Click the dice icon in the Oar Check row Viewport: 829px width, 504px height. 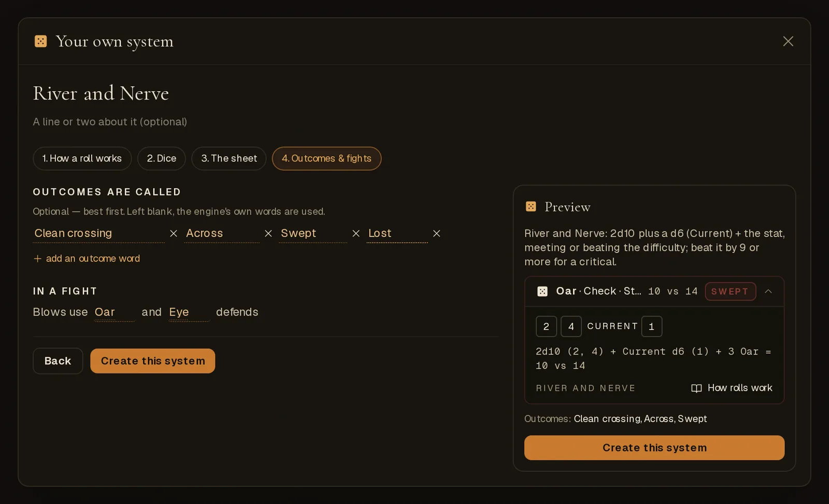pos(542,292)
